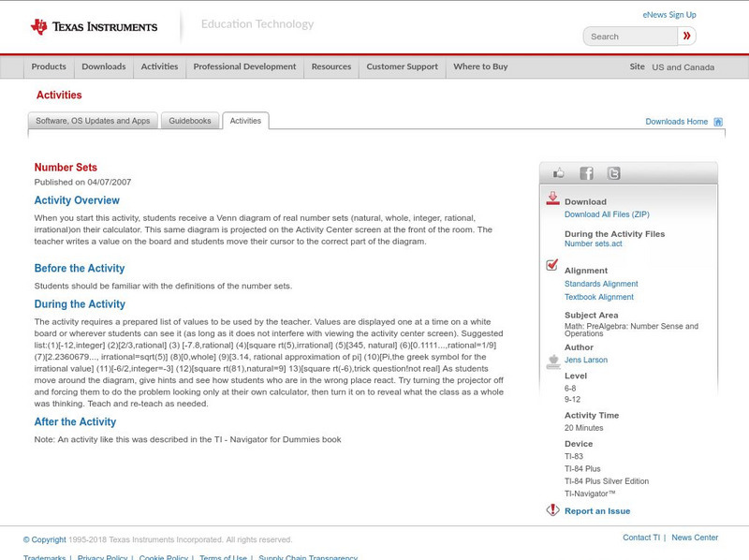Click the thumbs-up like icon
The height and width of the screenshot is (560, 749).
[558, 173]
